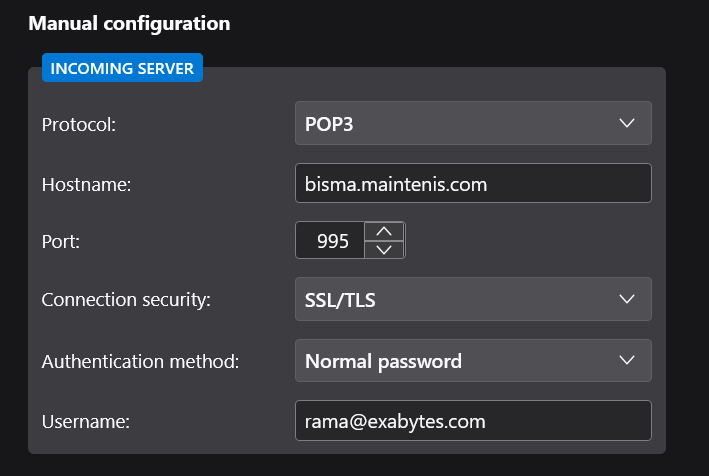Click the "Authentication method:" label
The width and height of the screenshot is (709, 476).
click(x=140, y=361)
